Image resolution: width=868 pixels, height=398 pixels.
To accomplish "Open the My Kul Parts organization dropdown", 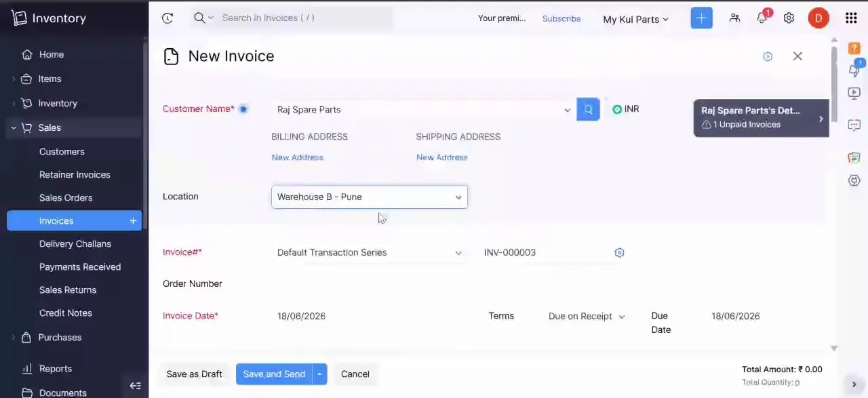I will click(x=635, y=19).
